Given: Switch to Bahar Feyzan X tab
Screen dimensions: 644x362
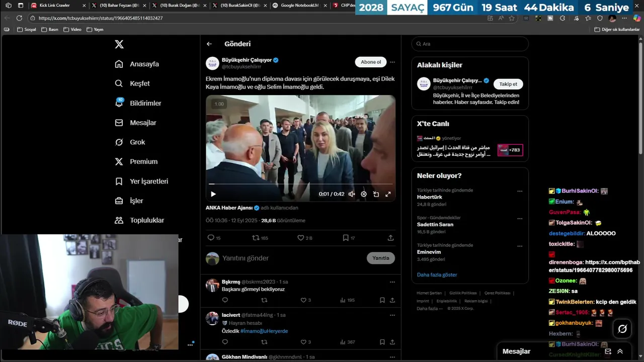Looking at the screenshot, I should click(x=118, y=6).
